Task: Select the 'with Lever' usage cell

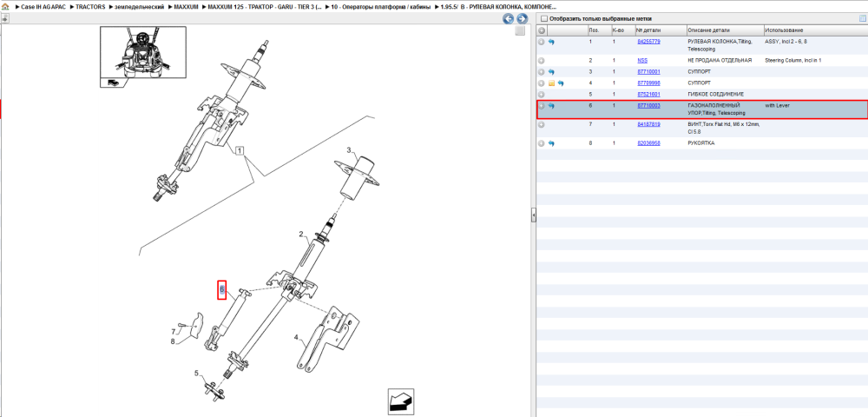Action: click(778, 105)
